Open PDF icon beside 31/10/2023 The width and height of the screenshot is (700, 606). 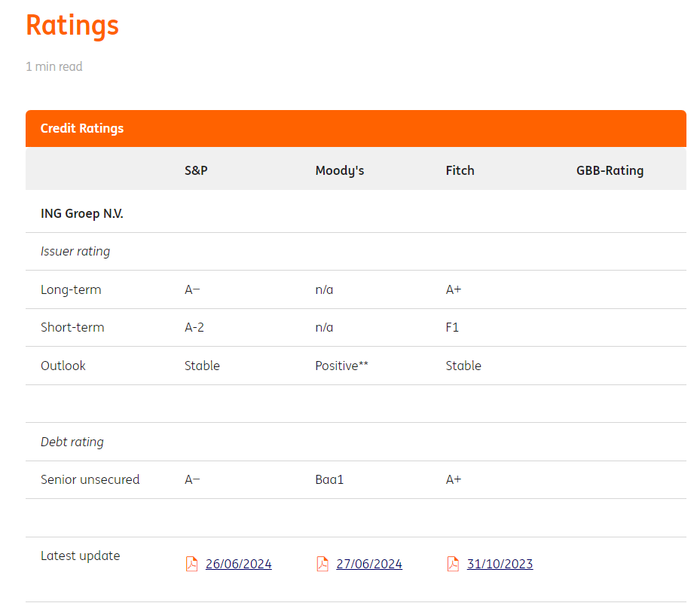[453, 564]
